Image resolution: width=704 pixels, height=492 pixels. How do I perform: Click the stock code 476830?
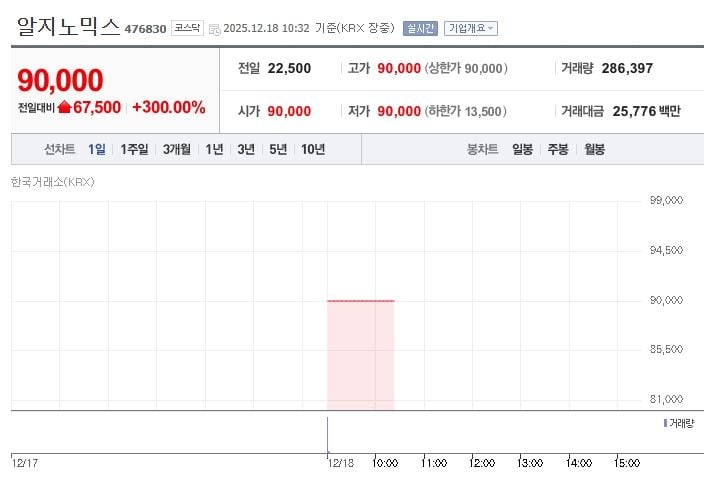(x=145, y=29)
